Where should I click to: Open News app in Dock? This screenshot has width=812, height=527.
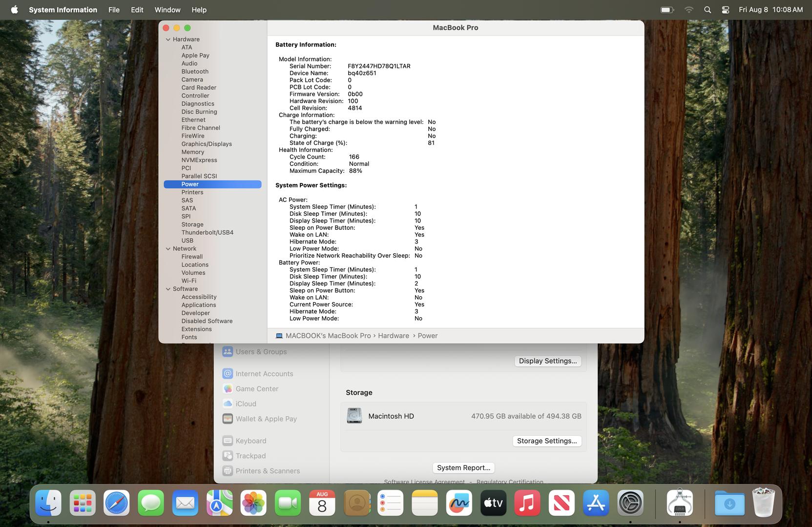562,503
